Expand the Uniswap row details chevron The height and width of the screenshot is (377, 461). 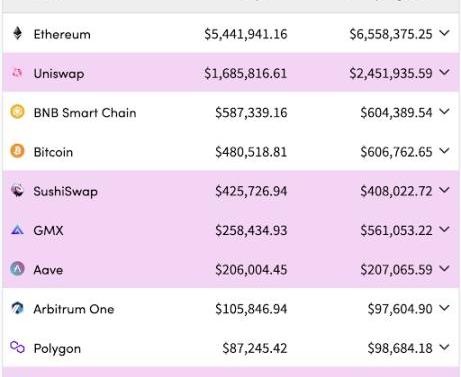click(x=444, y=72)
